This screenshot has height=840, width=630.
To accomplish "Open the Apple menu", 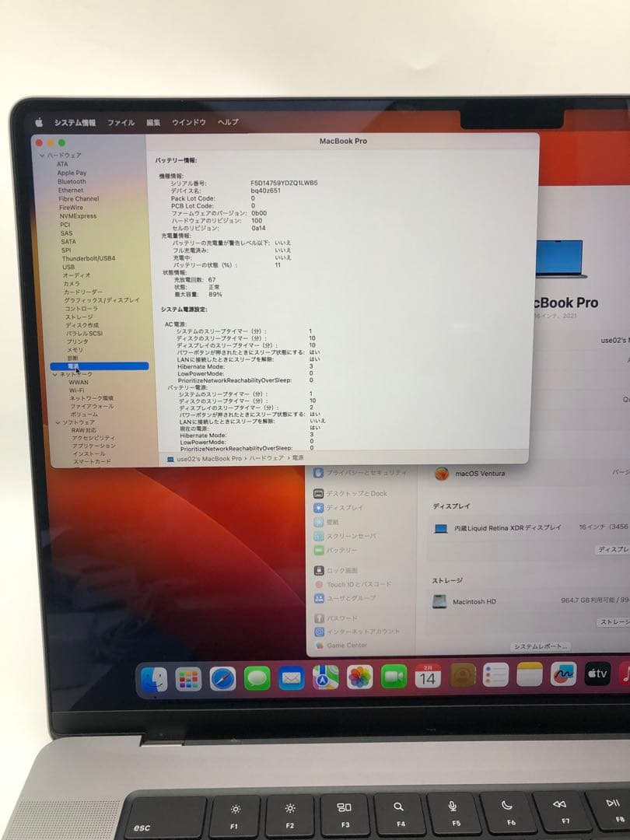I will pos(39,123).
